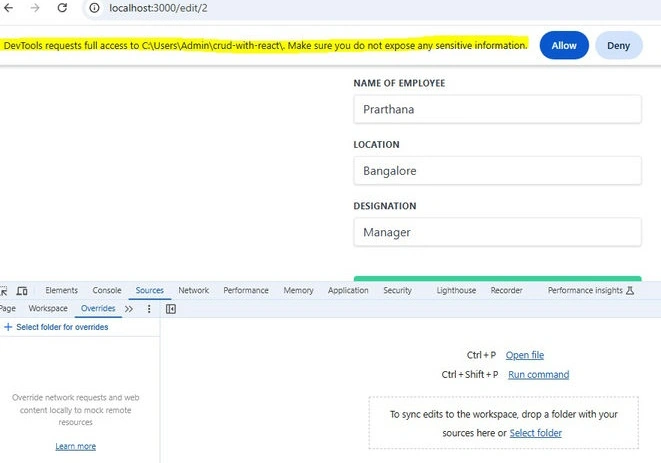Open the Recorder tab

[506, 291]
